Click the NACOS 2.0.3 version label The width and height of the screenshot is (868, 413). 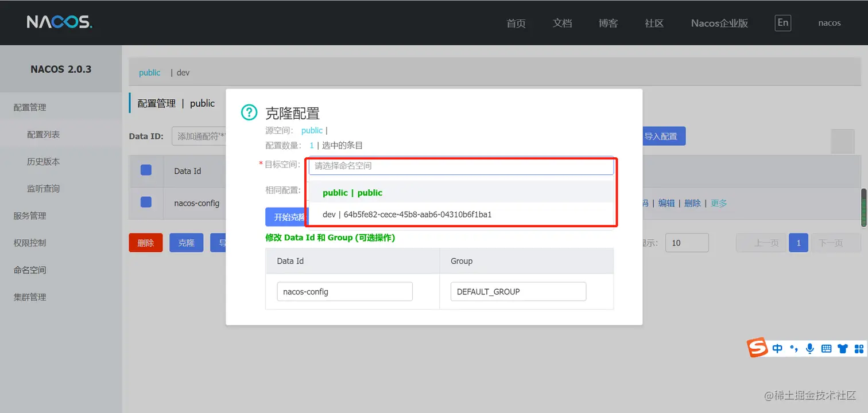61,69
